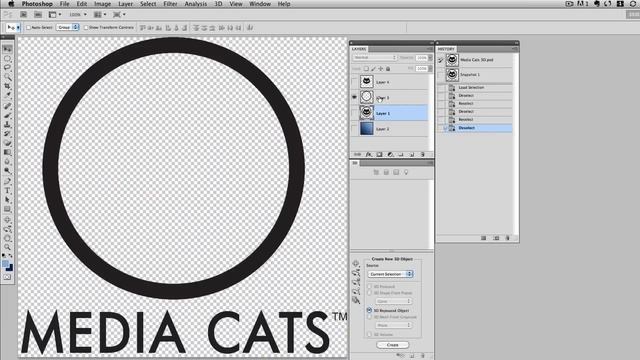Select the Clone Stamp tool
This screenshot has width=640, height=360.
point(7,124)
